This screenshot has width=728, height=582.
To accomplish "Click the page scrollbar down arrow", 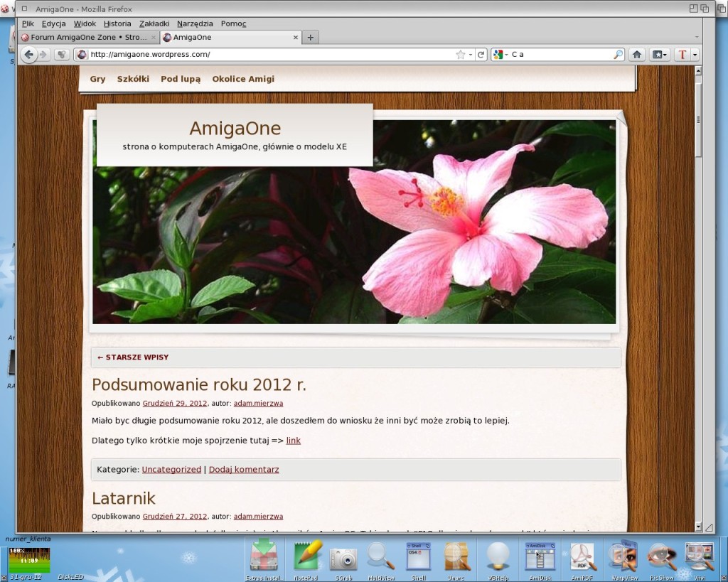I will pos(698,527).
